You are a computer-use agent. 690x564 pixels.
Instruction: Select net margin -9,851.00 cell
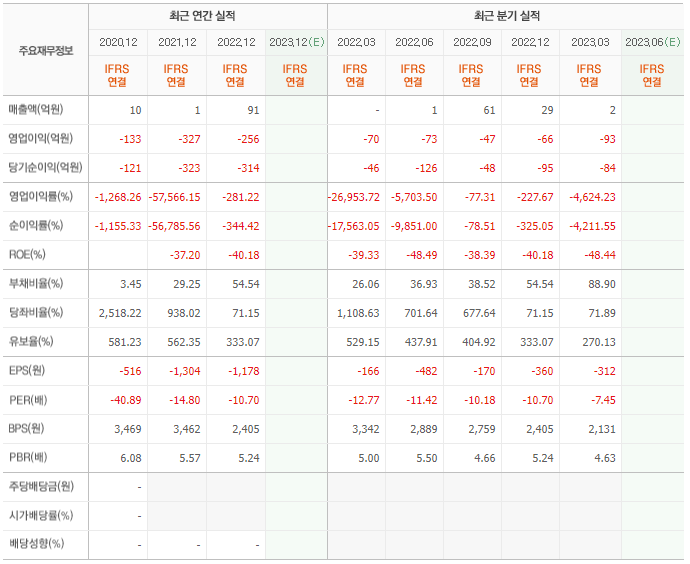(414, 226)
